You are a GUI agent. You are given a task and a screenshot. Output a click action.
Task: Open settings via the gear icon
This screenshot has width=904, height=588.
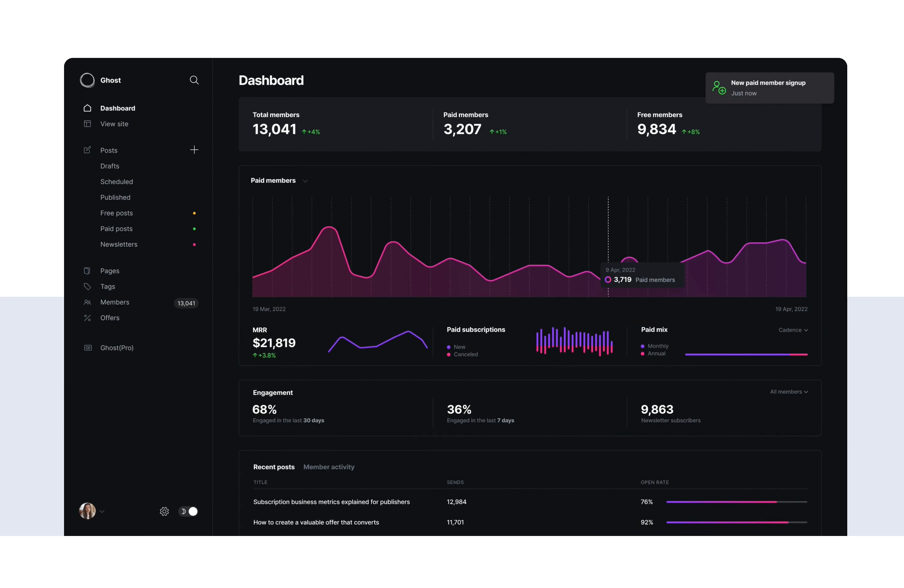[x=164, y=512]
